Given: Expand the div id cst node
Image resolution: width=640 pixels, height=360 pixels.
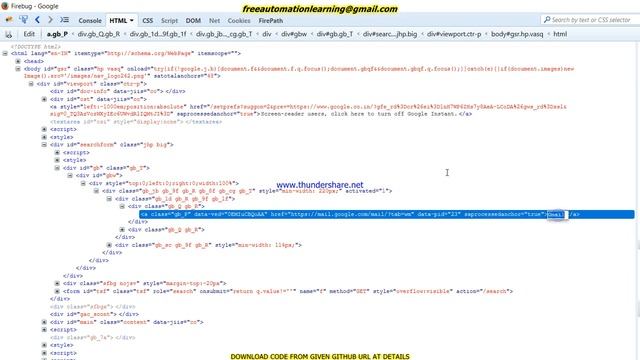Looking at the screenshot, I should click(44, 99).
